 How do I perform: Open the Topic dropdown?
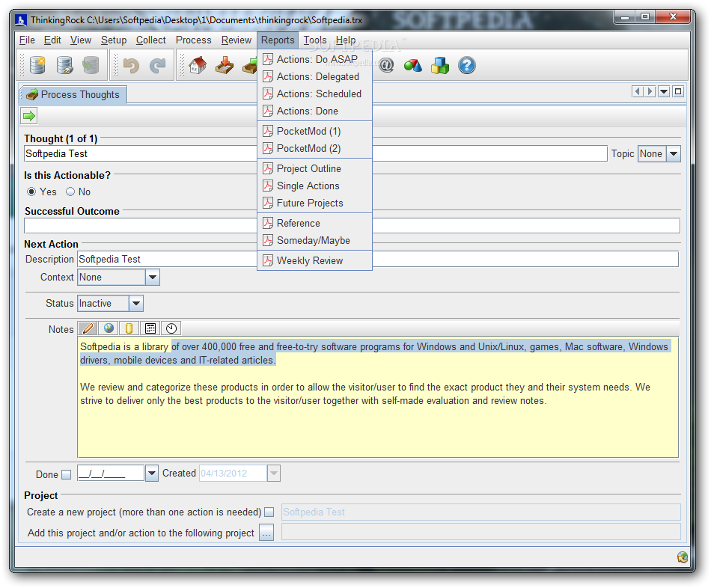674,153
